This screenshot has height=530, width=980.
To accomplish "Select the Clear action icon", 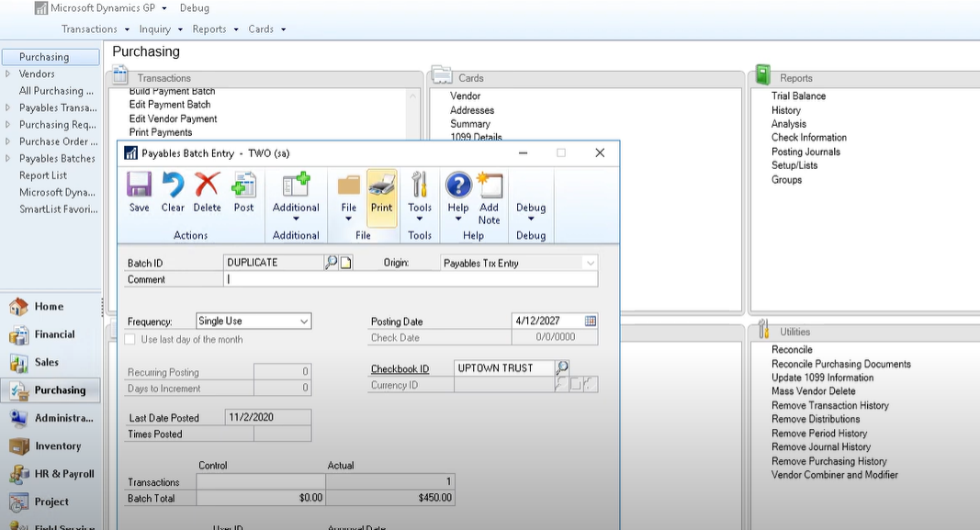I will click(x=173, y=195).
